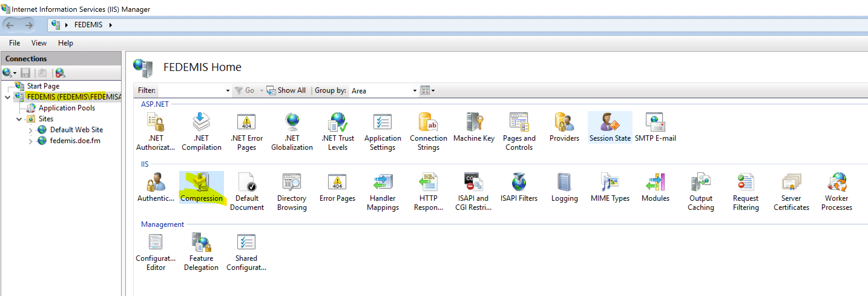Expand the Default Web Site node
Screen dimensions: 868x296
[31, 130]
